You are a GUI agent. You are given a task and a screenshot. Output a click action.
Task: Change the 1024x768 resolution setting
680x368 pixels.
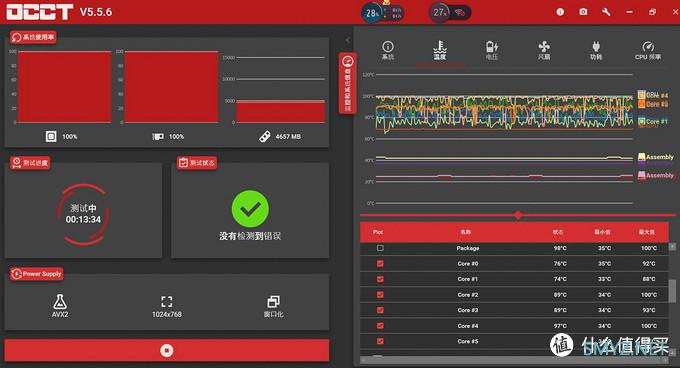(167, 306)
